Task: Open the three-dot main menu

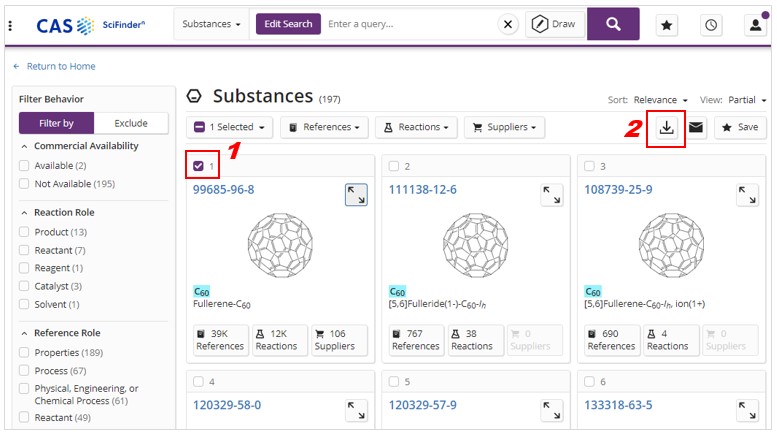Action: tap(10, 25)
